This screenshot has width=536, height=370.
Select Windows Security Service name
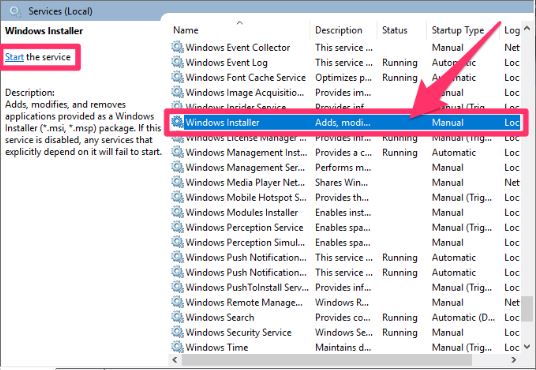coord(238,333)
